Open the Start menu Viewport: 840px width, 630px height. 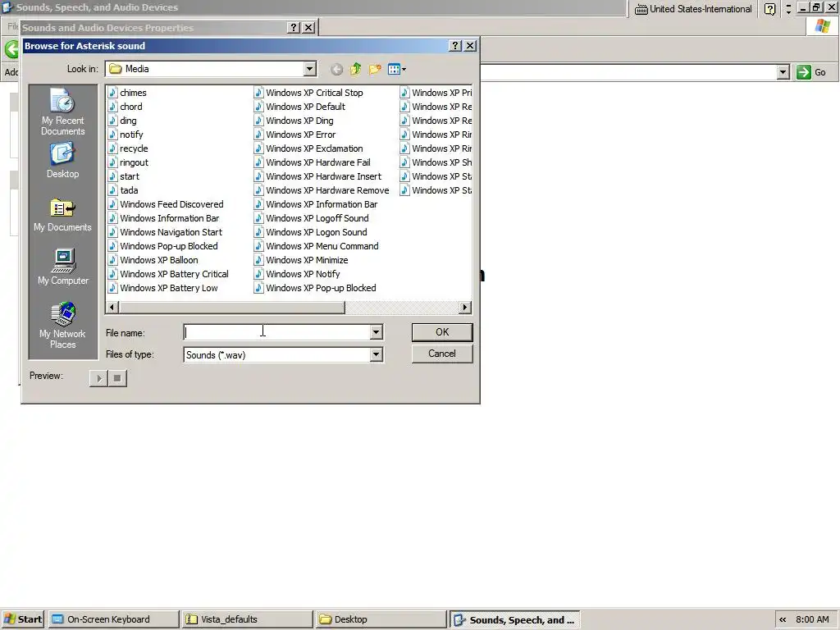click(x=23, y=619)
